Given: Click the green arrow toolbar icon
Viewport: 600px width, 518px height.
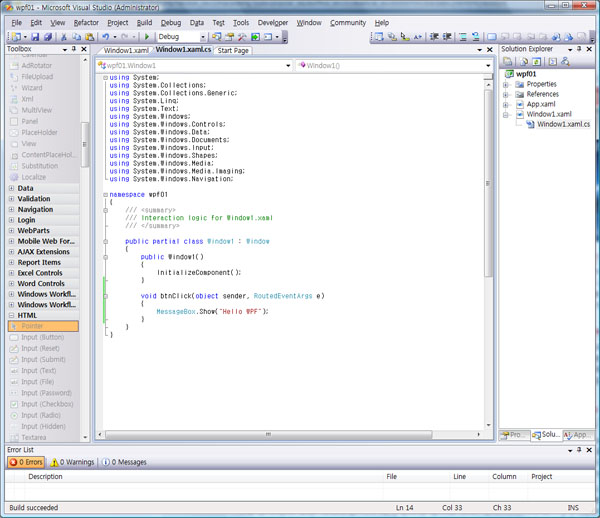Looking at the screenshot, I should point(256,37).
